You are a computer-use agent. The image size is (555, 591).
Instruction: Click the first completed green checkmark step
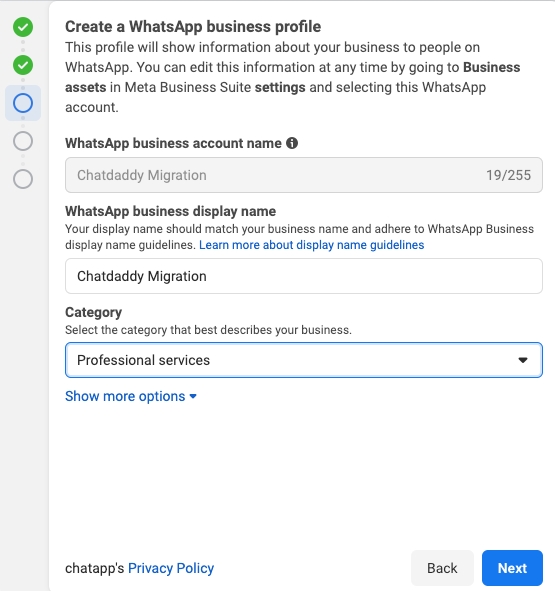tap(23, 27)
